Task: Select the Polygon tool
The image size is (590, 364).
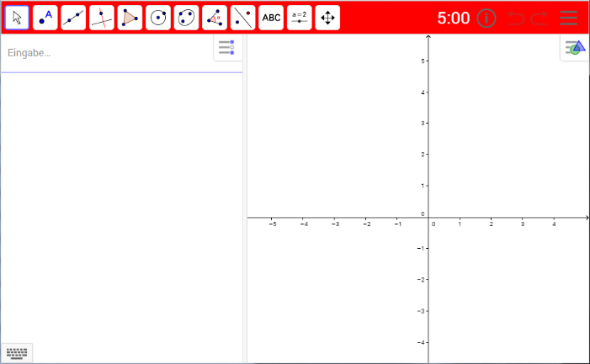Action: coord(130,18)
